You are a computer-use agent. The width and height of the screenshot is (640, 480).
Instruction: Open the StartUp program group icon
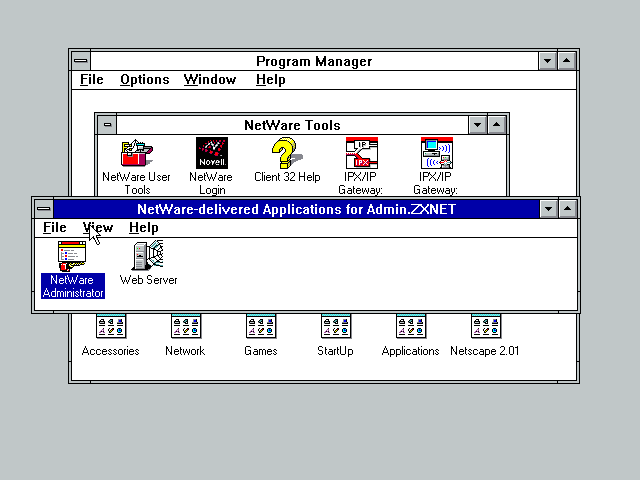[336, 326]
